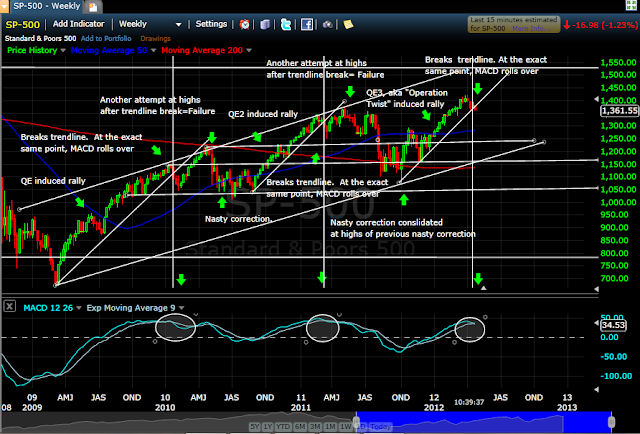This screenshot has width=640, height=434.
Task: Share chart via the Facebook icon
Action: [x=307, y=24]
